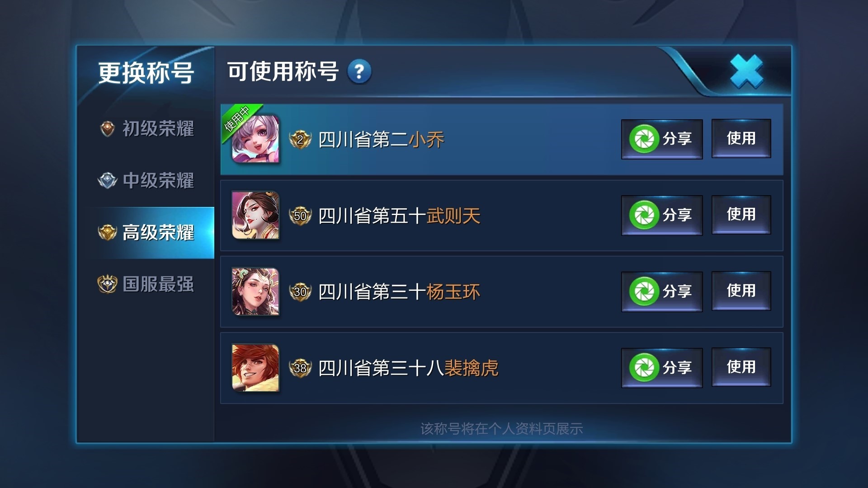
Task: Click the 杨玉环 hero portrait
Action: pyautogui.click(x=255, y=291)
